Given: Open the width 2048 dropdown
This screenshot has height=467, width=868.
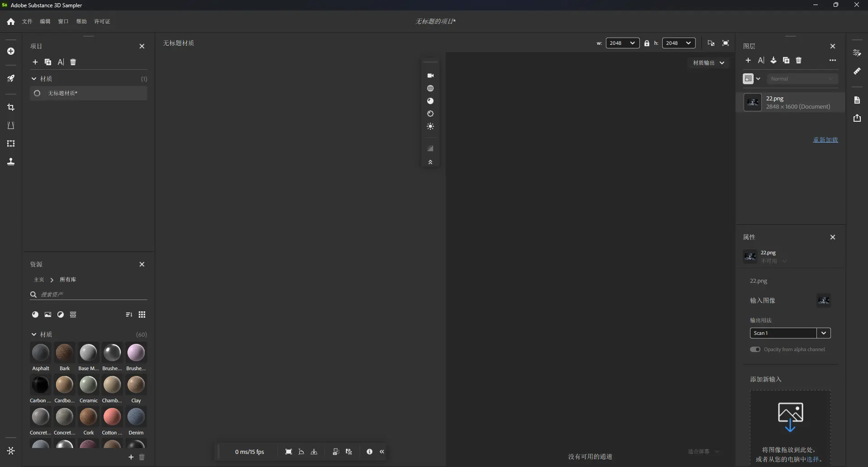Looking at the screenshot, I should (x=623, y=43).
